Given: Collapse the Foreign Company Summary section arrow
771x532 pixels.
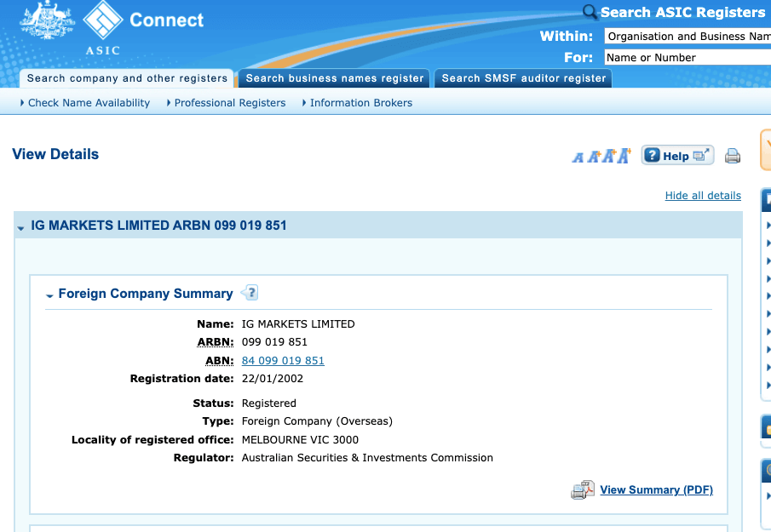Looking at the screenshot, I should click(x=49, y=295).
